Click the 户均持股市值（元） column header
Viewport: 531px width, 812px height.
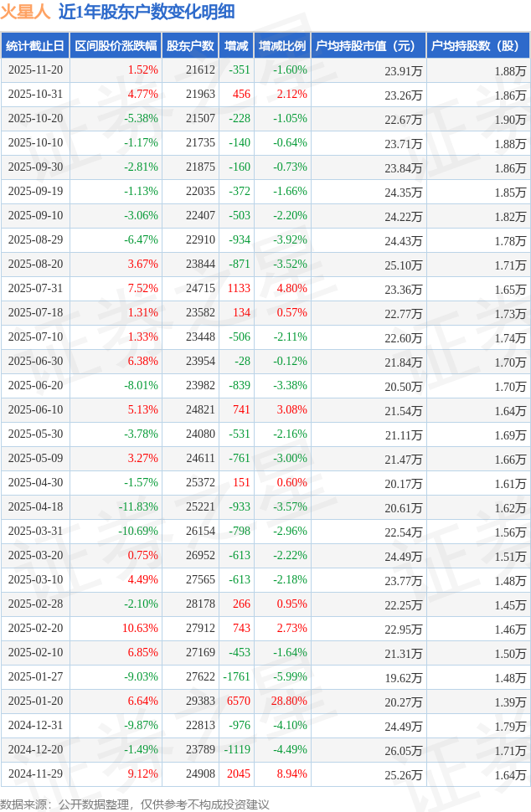[368, 46]
